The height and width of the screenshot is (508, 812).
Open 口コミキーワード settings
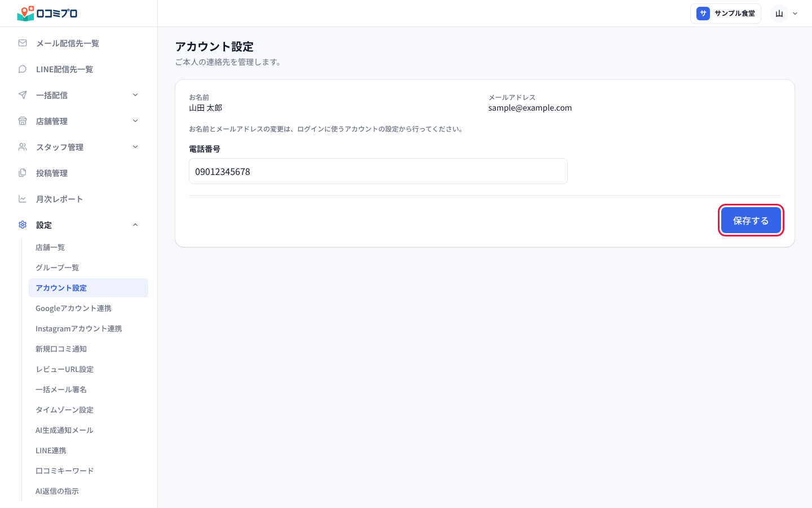coord(89,471)
